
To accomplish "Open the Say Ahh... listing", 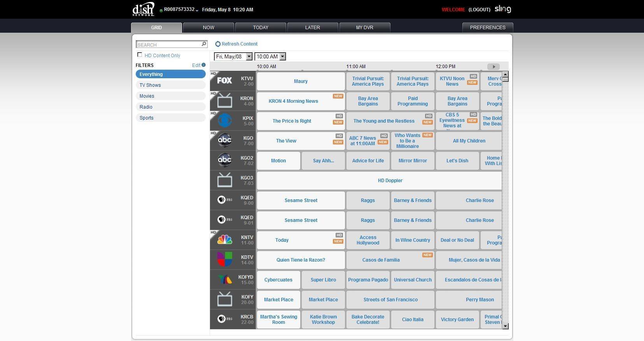I will [x=323, y=161].
